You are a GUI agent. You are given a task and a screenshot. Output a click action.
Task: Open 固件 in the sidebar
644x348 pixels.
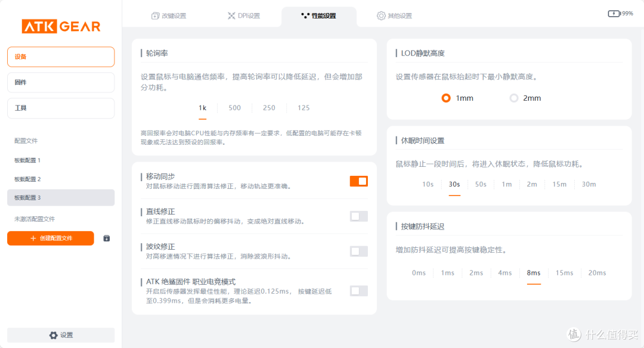[x=61, y=82]
